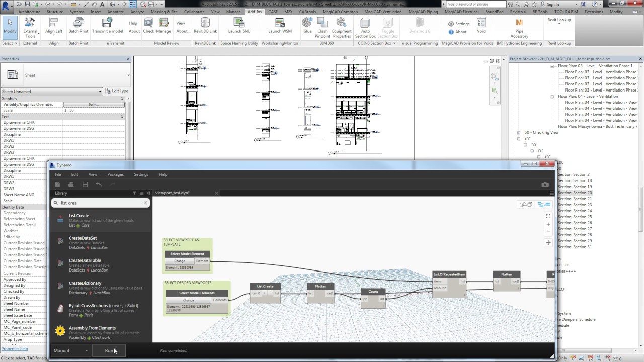Click camera export icon in Dynamo

click(x=545, y=185)
